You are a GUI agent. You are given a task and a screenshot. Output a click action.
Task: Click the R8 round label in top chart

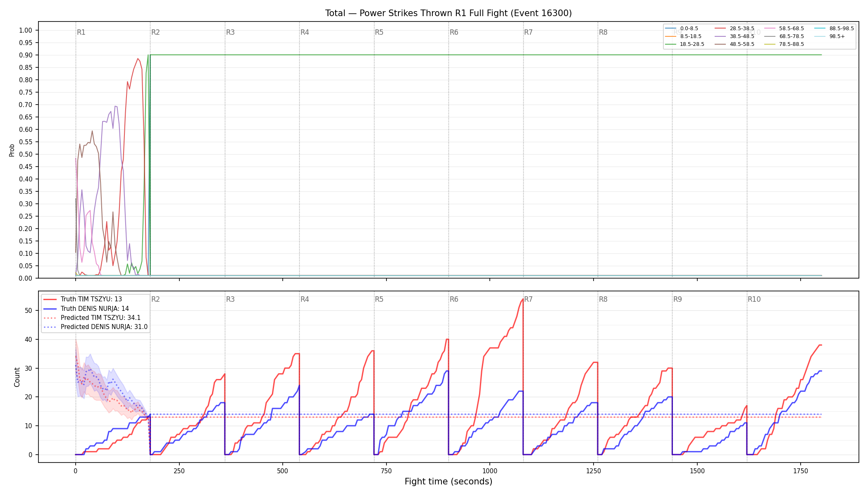[603, 32]
